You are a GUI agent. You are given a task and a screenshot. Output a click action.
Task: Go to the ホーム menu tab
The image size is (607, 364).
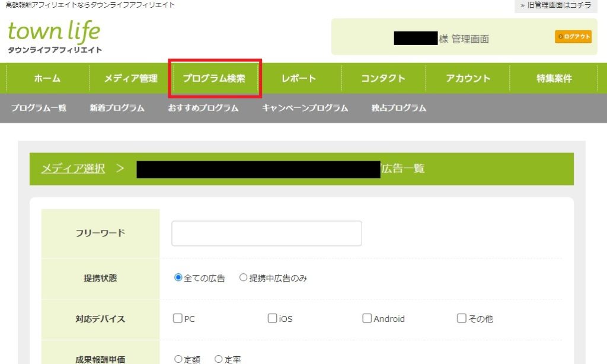(47, 78)
